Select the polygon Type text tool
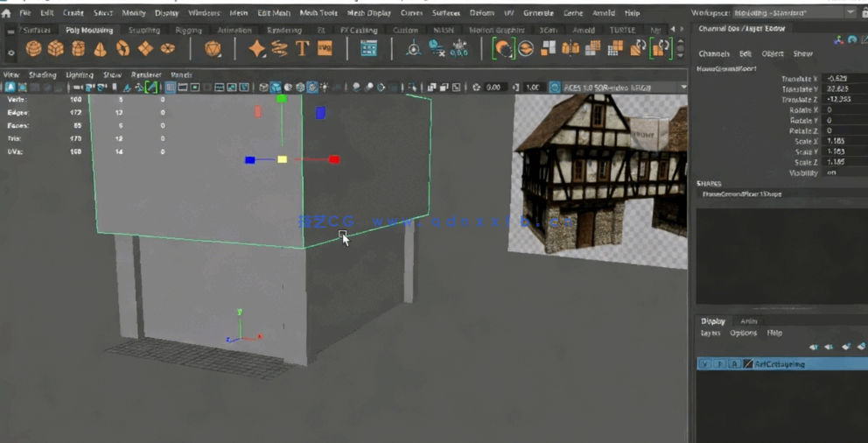This screenshot has width=868, height=443. pyautogui.click(x=303, y=49)
